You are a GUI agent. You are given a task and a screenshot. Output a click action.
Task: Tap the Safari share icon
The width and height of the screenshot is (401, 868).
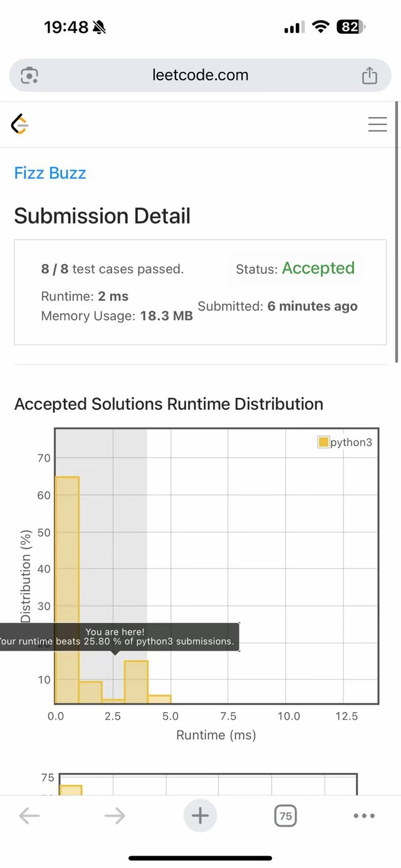(x=370, y=76)
